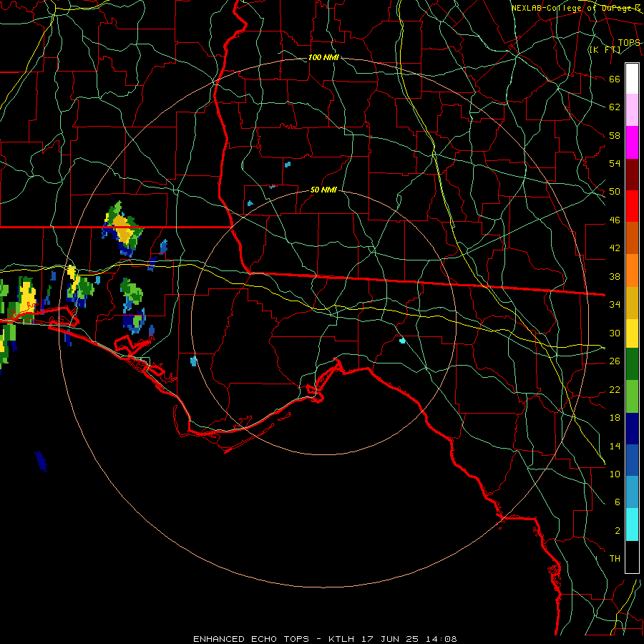The width and height of the screenshot is (644, 644).
Task: Click the '22' legend value
Action: [615, 389]
